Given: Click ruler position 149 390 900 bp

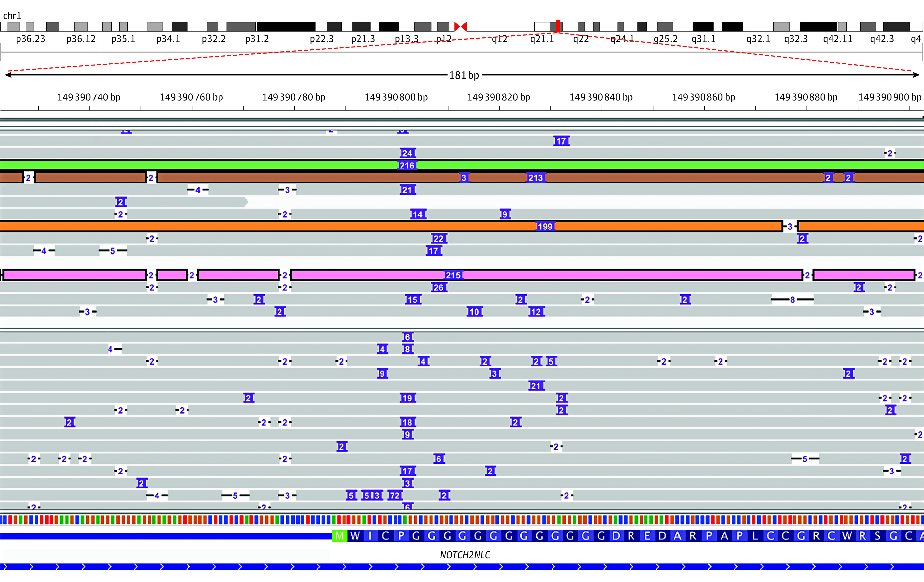Looking at the screenshot, I should point(890,97).
